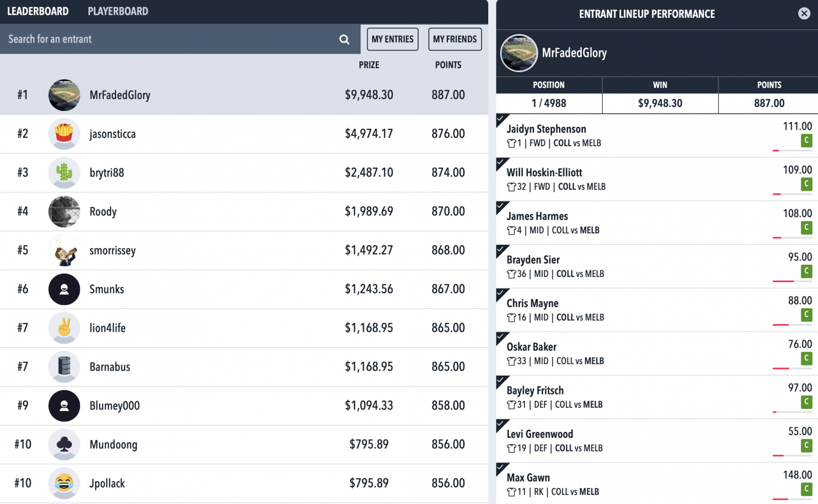
Task: Switch to the Leaderboard tab
Action: click(x=38, y=11)
